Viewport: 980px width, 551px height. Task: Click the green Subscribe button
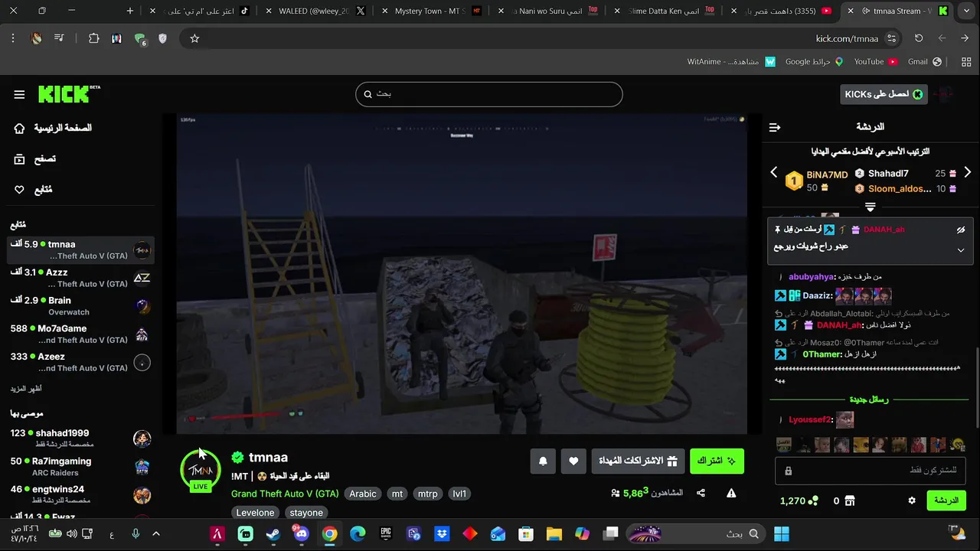pyautogui.click(x=717, y=461)
